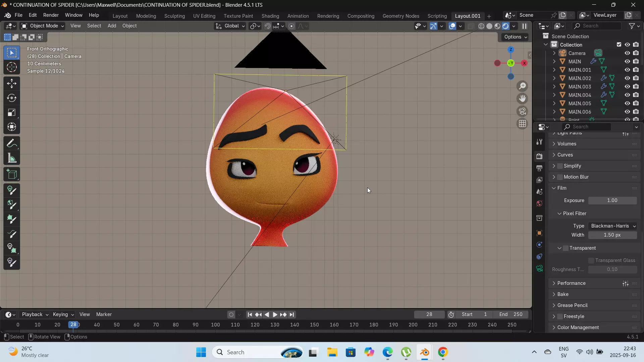The image size is (644, 362).
Task: Select the Cursor tool in toolbar
Action: [12, 67]
